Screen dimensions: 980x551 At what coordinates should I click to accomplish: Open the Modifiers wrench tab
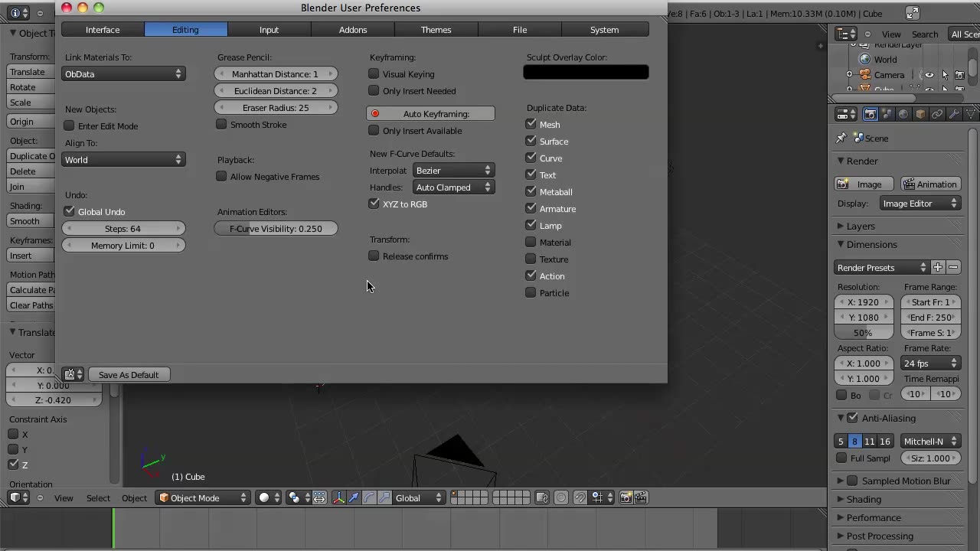point(954,114)
